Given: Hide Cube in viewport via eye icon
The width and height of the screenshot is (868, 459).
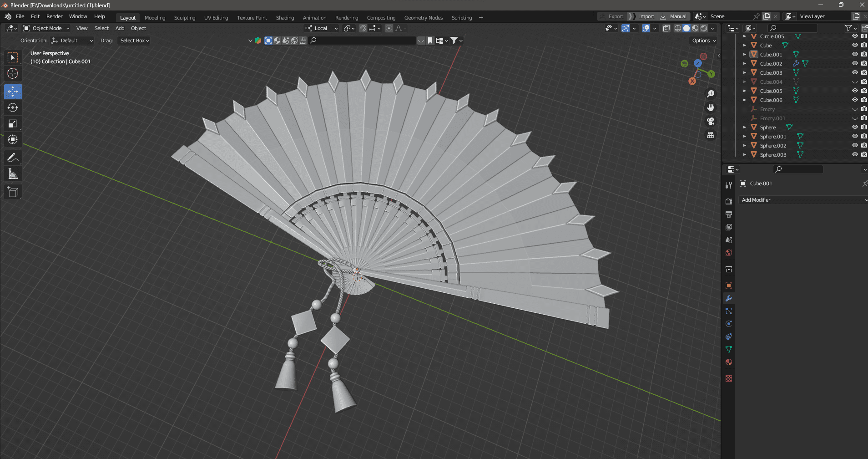Looking at the screenshot, I should click(855, 45).
